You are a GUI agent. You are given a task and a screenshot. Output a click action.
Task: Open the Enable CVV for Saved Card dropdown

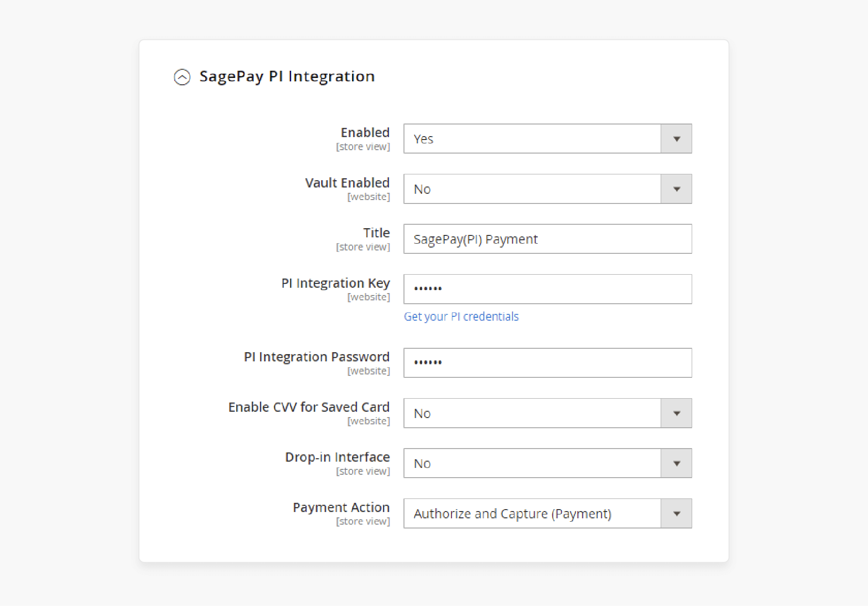[x=548, y=413]
